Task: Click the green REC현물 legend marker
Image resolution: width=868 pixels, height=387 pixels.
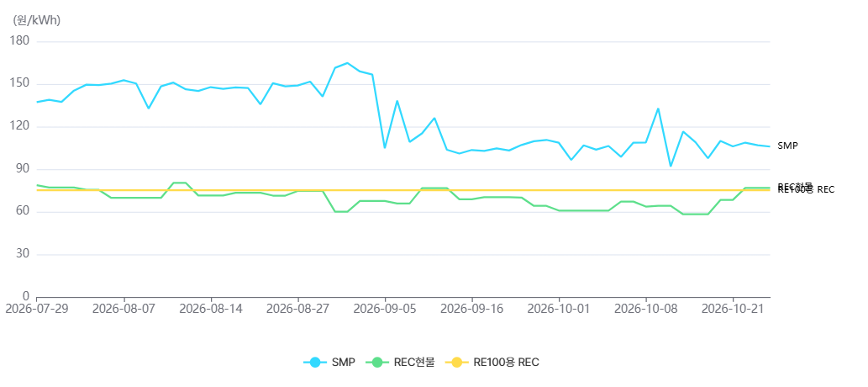Action: point(377,363)
